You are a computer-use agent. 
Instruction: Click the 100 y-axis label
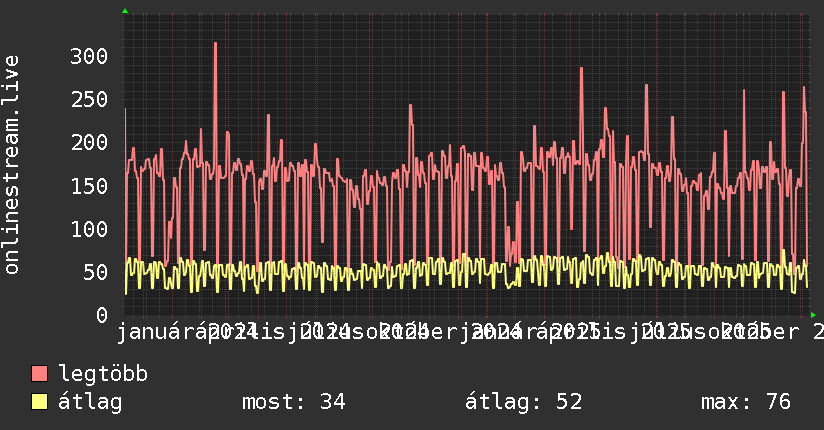tap(89, 229)
